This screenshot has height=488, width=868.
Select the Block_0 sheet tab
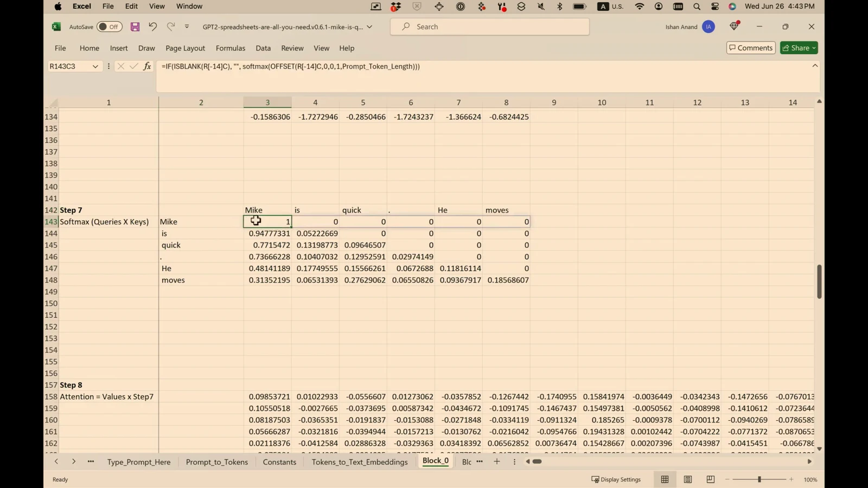click(436, 461)
